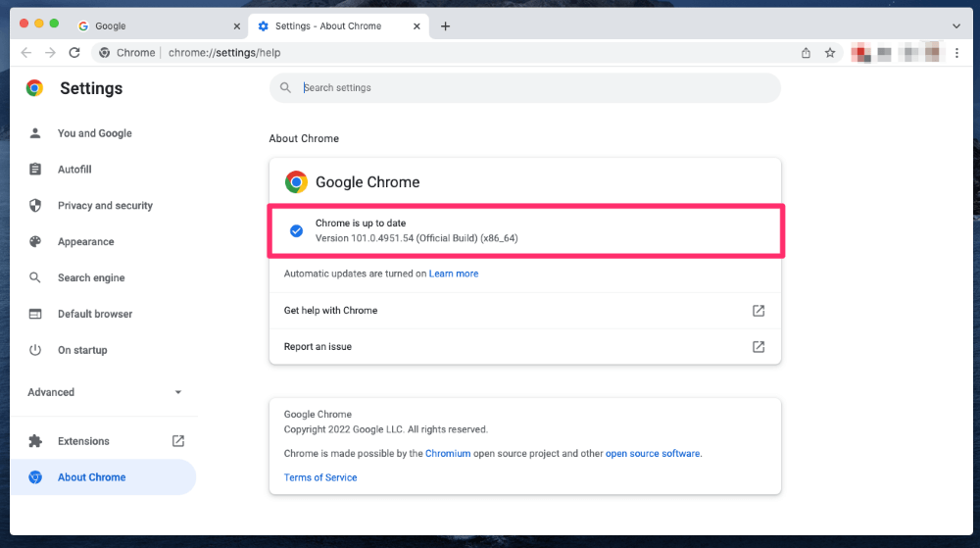Click the Autofill clipboard icon
The image size is (980, 548).
[x=35, y=170]
